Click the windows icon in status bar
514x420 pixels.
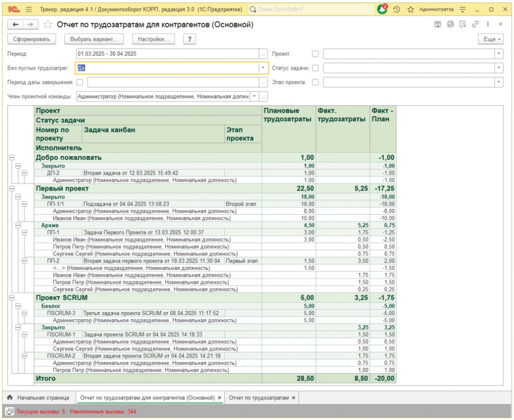(x=10, y=411)
